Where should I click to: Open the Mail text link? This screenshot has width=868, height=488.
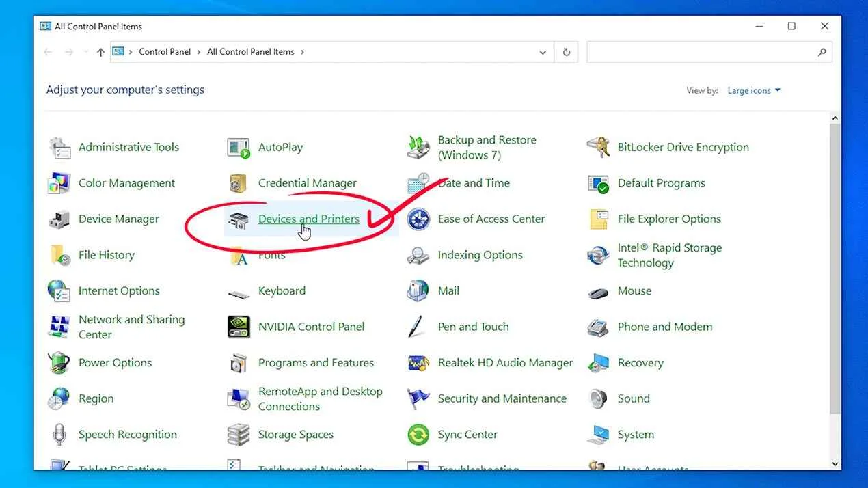click(x=448, y=290)
